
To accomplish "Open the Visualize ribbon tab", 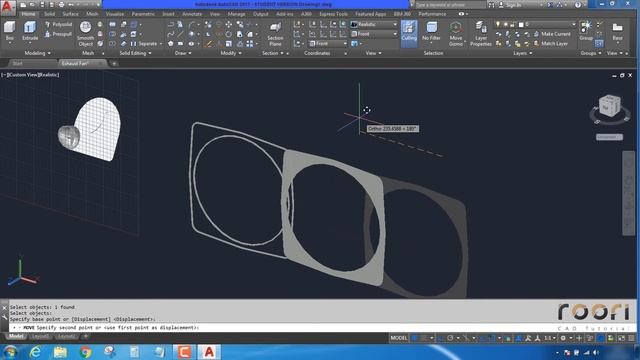I will tap(115, 14).
